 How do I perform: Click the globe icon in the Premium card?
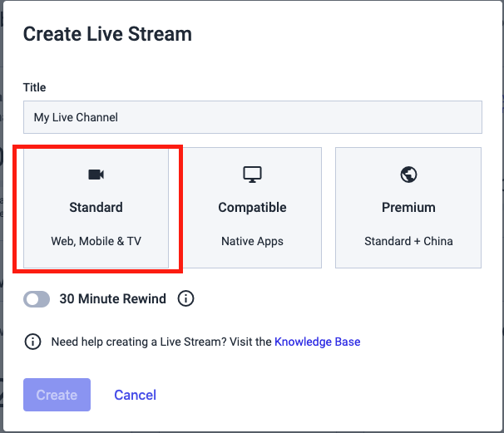click(x=408, y=175)
